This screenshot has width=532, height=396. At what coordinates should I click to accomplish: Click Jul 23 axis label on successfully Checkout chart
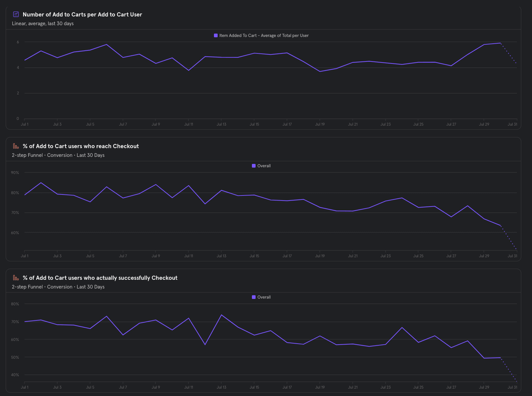386,387
